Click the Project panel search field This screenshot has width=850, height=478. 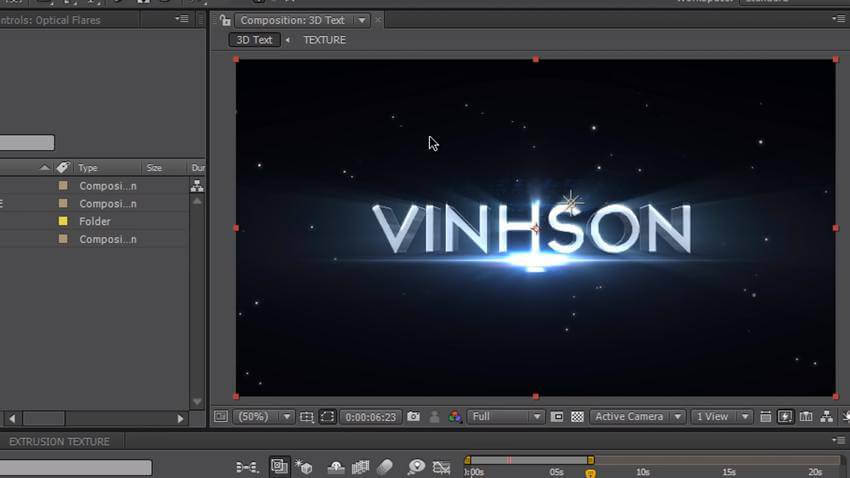pyautogui.click(x=26, y=143)
